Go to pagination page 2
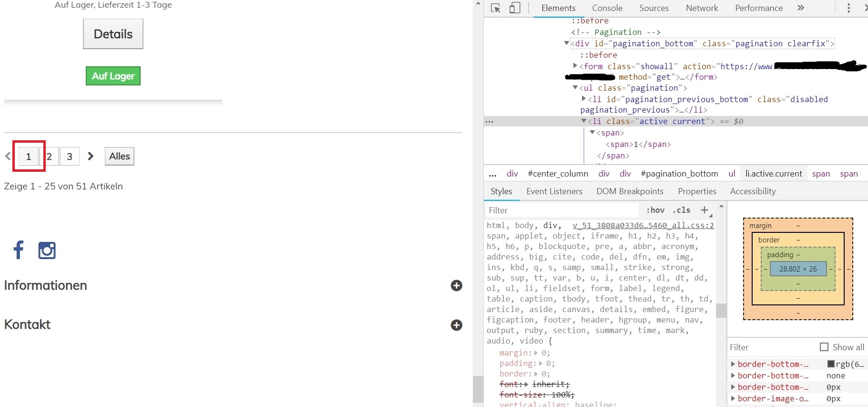Screen dimensions: 868x407 pyautogui.click(x=50, y=157)
